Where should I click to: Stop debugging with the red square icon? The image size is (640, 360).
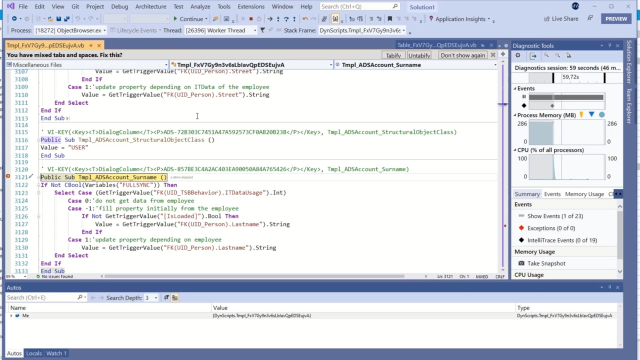251,19
